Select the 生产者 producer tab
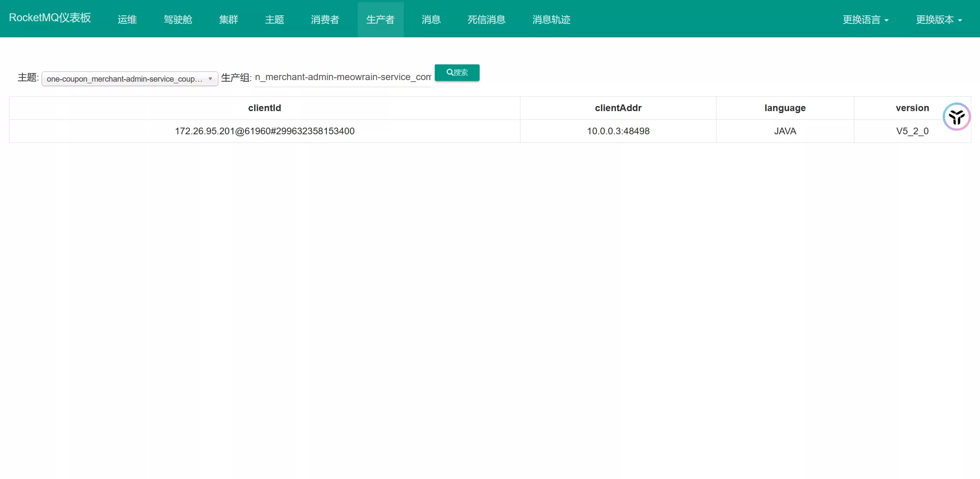 (x=380, y=20)
